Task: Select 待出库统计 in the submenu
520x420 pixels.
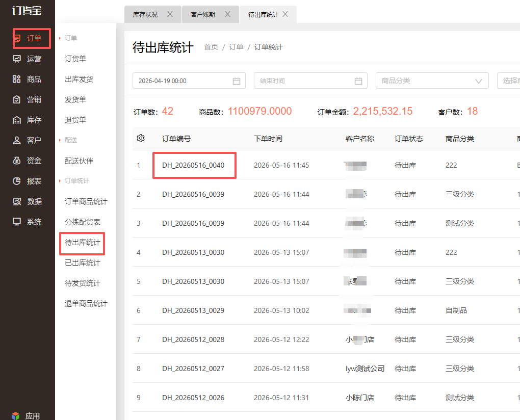Action: click(x=82, y=243)
